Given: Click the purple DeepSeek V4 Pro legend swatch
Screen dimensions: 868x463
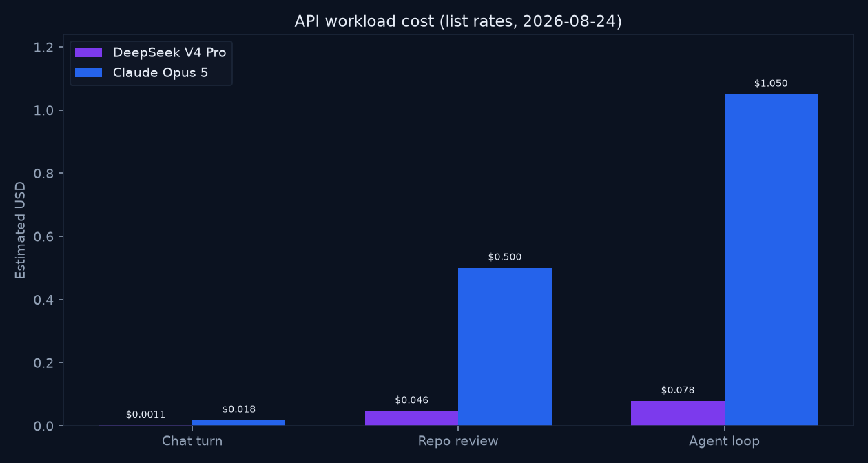Looking at the screenshot, I should click(x=88, y=52).
